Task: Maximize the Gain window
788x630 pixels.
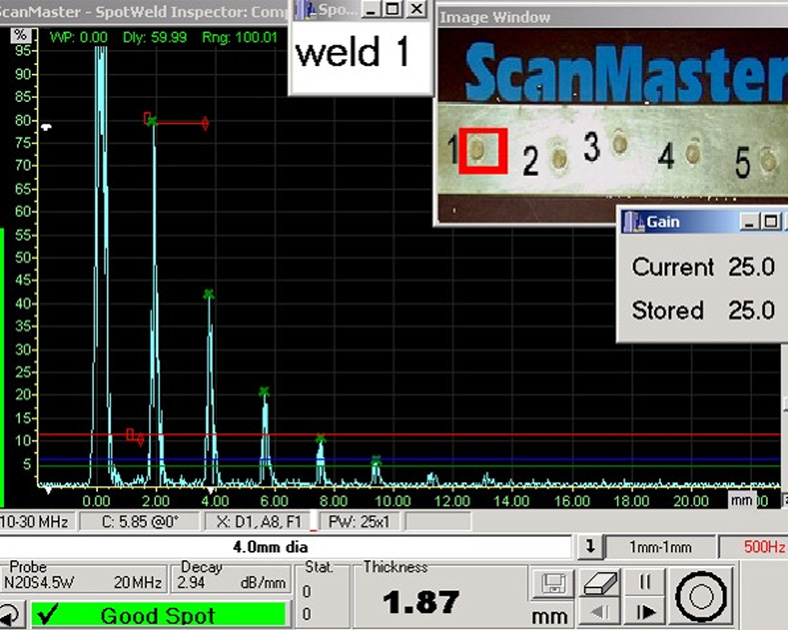Action: click(x=770, y=222)
